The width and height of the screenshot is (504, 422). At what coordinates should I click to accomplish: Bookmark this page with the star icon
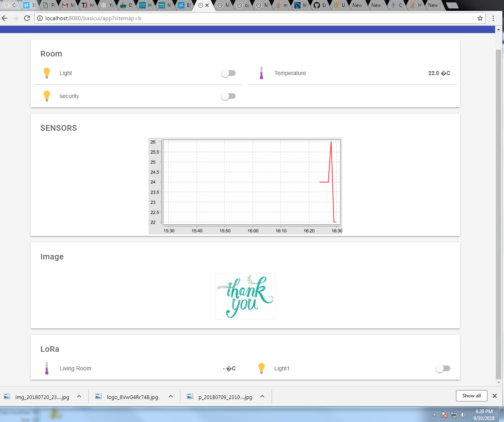[x=480, y=18]
